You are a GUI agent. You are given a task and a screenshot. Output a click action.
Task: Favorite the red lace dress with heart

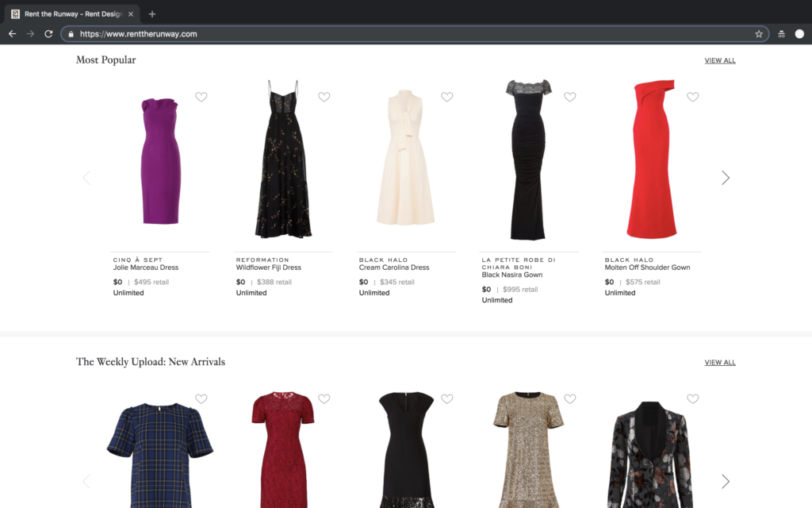324,398
